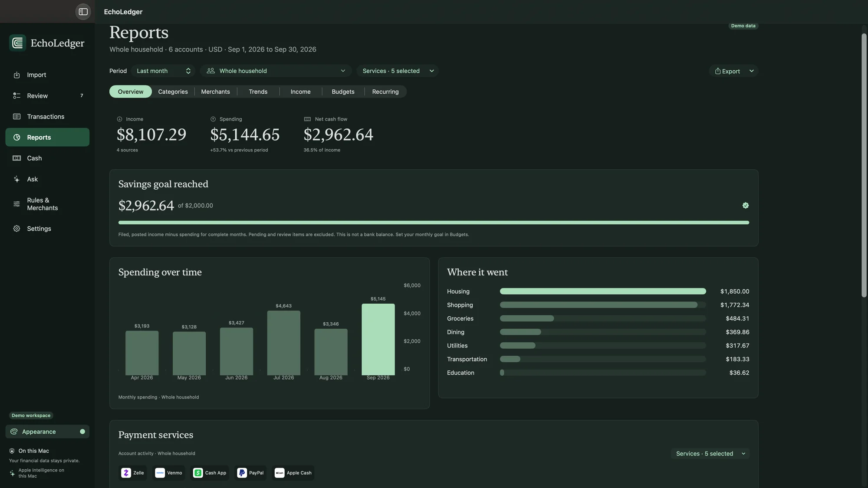Click the Transportation $183.33 row
This screenshot has width=868, height=488.
pyautogui.click(x=598, y=359)
